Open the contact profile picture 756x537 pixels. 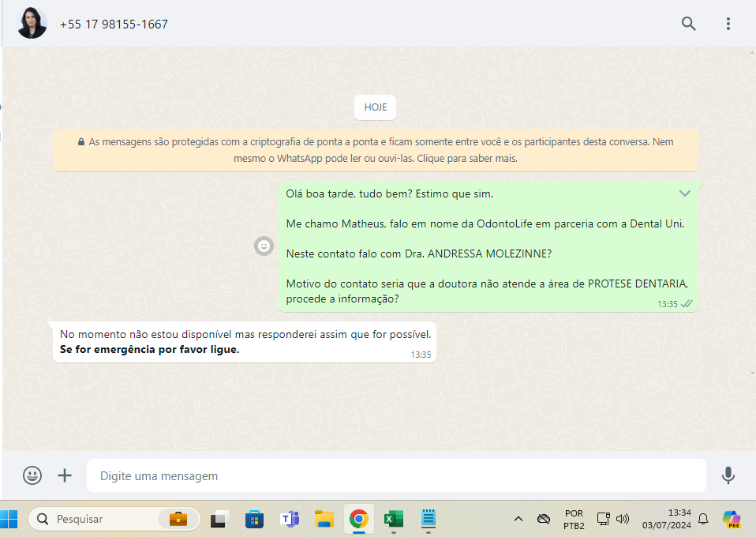(x=32, y=24)
